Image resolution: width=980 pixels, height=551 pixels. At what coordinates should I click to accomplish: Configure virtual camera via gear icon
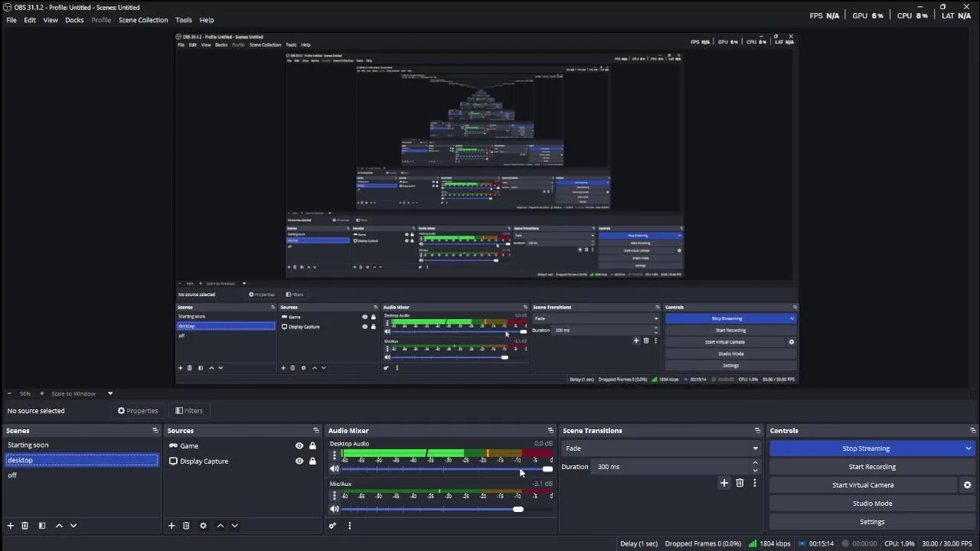968,485
